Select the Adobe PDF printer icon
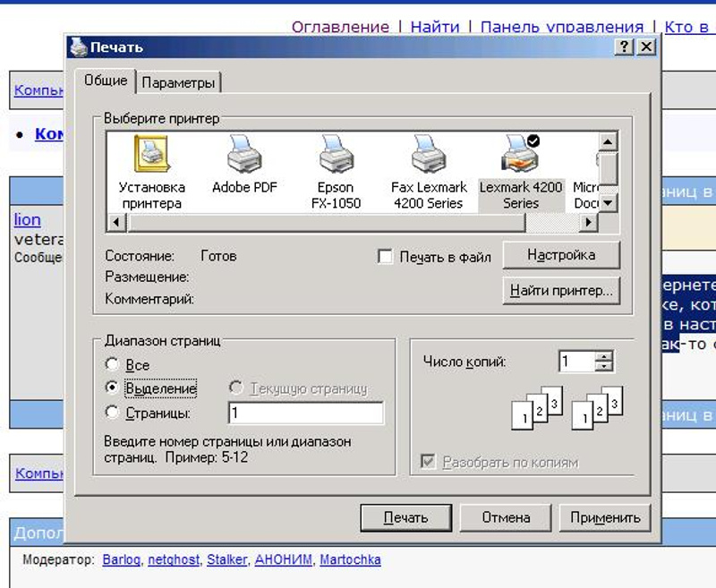The image size is (716, 588). 244,165
